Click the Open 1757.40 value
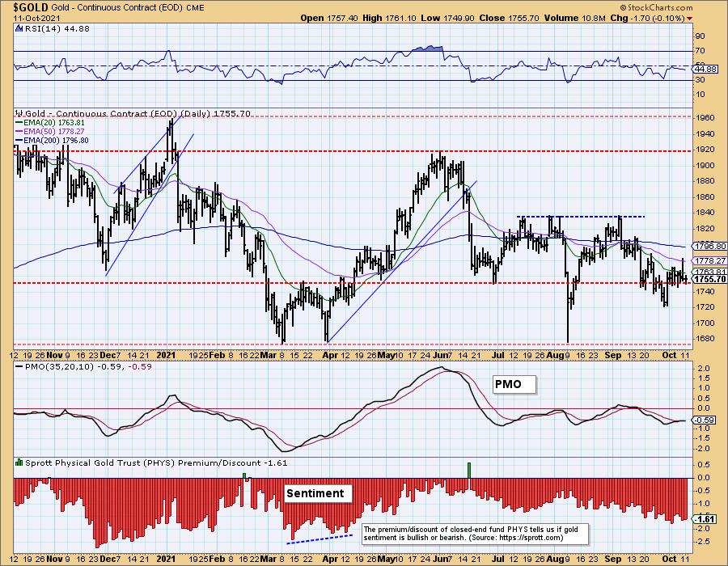This screenshot has width=728, height=566. point(328,18)
